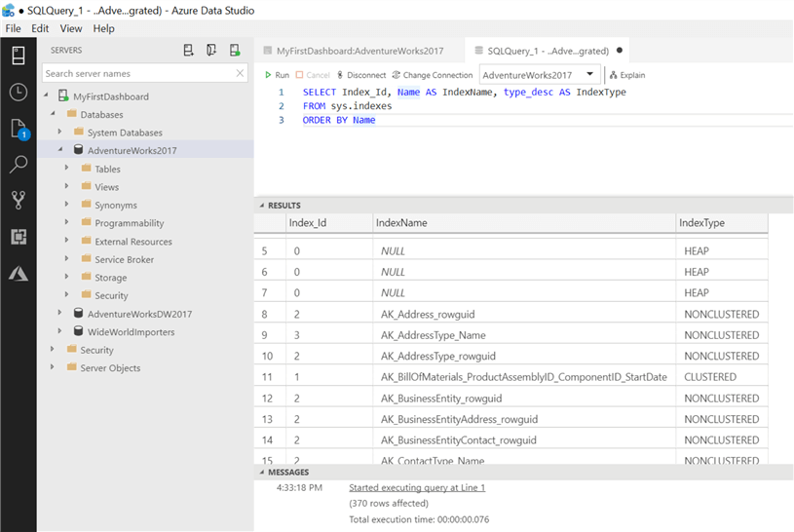Image resolution: width=794 pixels, height=532 pixels.
Task: Click the Explain button
Action: 627,75
